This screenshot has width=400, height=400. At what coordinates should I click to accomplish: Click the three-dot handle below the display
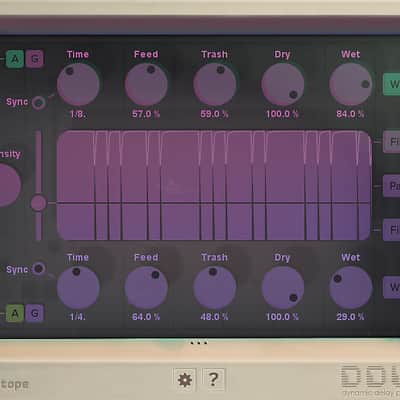point(199,342)
